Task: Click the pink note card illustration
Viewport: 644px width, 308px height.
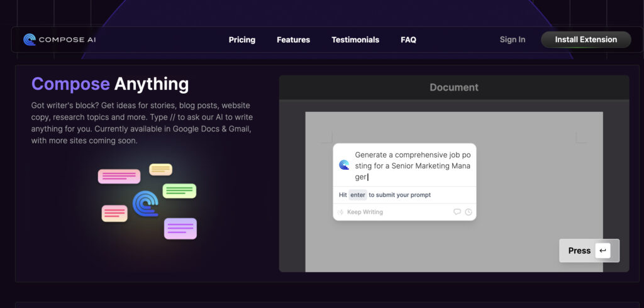Action: pyautogui.click(x=119, y=176)
